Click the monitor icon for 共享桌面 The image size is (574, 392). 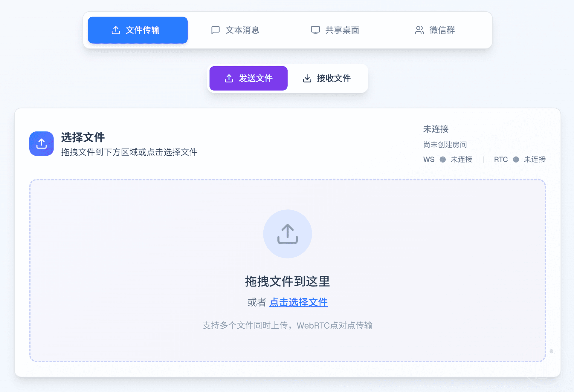pos(315,30)
